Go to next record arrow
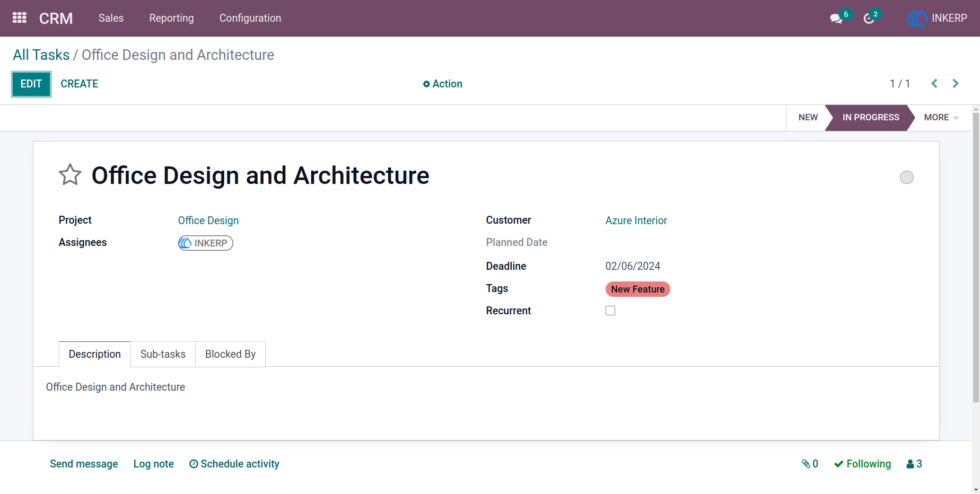 [956, 84]
